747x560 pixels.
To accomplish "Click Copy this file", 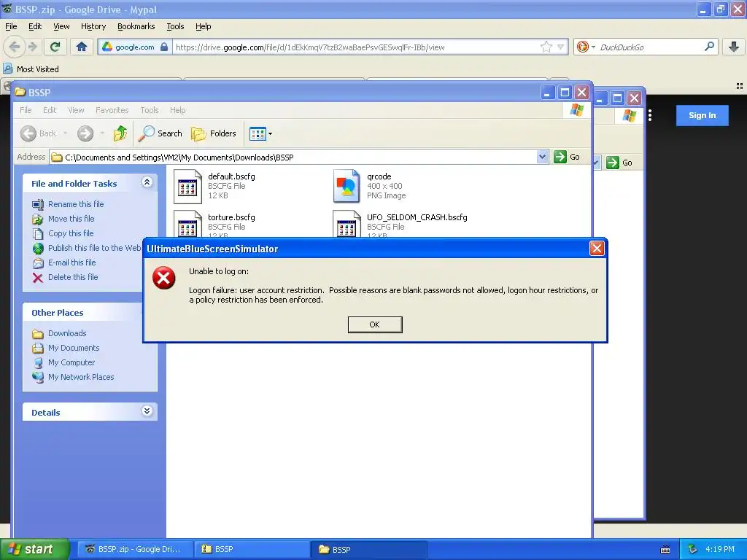I will (x=71, y=233).
